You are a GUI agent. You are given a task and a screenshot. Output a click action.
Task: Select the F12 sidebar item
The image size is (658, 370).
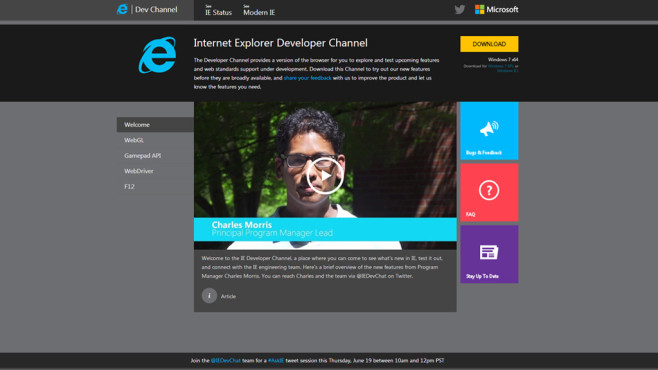coord(155,187)
